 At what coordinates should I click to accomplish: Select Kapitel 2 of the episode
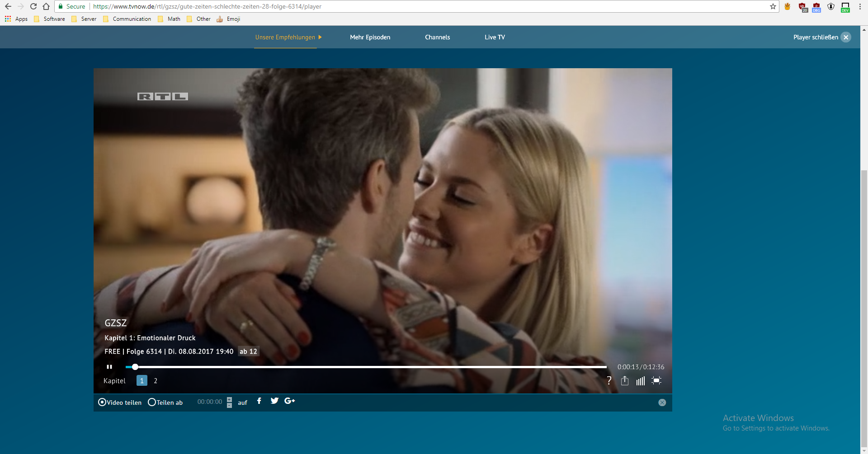point(156,381)
